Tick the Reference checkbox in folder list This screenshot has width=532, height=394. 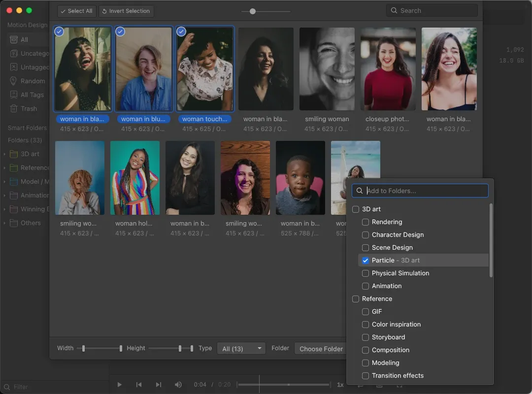coord(356,299)
